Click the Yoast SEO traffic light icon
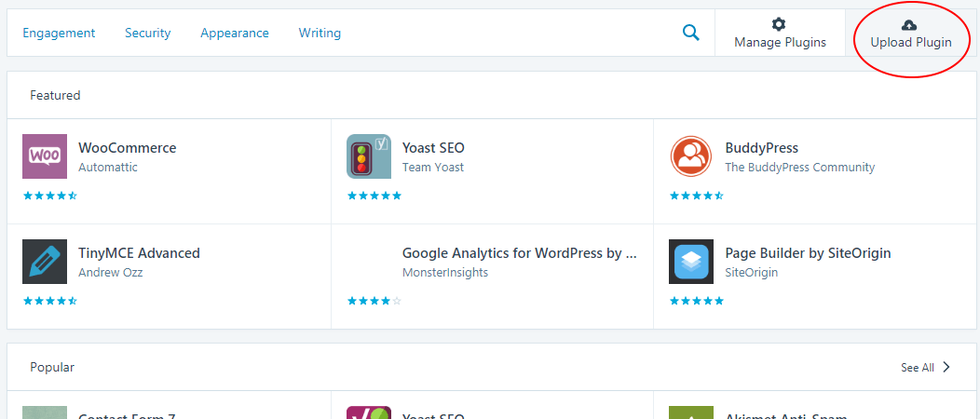This screenshot has height=419, width=980. [369, 156]
